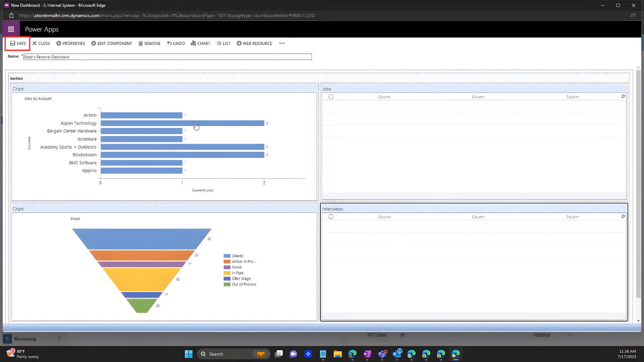Screen dimensions: 644x362
Task: Click the In Pipe legend swatch
Action: [227, 273]
